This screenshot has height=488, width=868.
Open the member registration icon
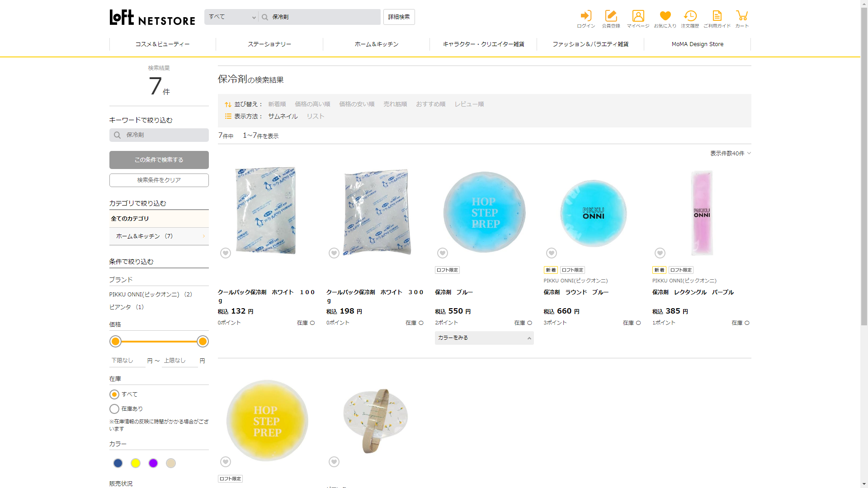[611, 19]
